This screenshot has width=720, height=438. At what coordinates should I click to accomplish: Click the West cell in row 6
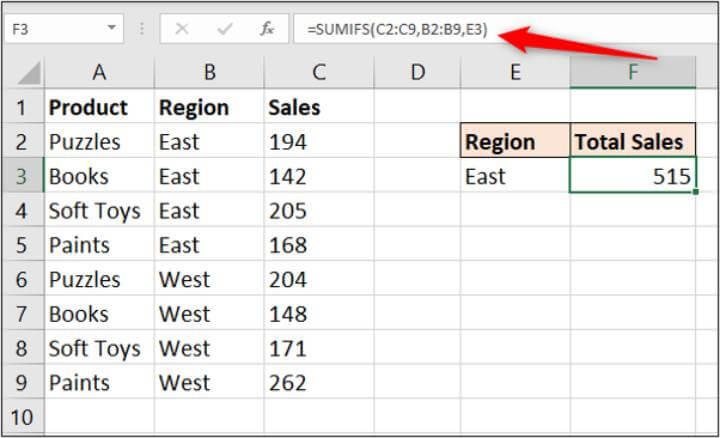point(208,280)
